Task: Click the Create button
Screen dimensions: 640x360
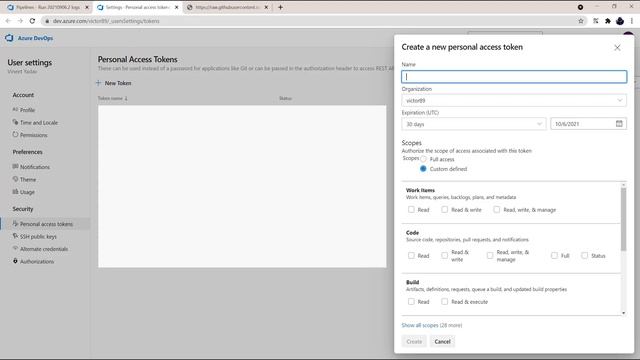Action: coord(414,341)
